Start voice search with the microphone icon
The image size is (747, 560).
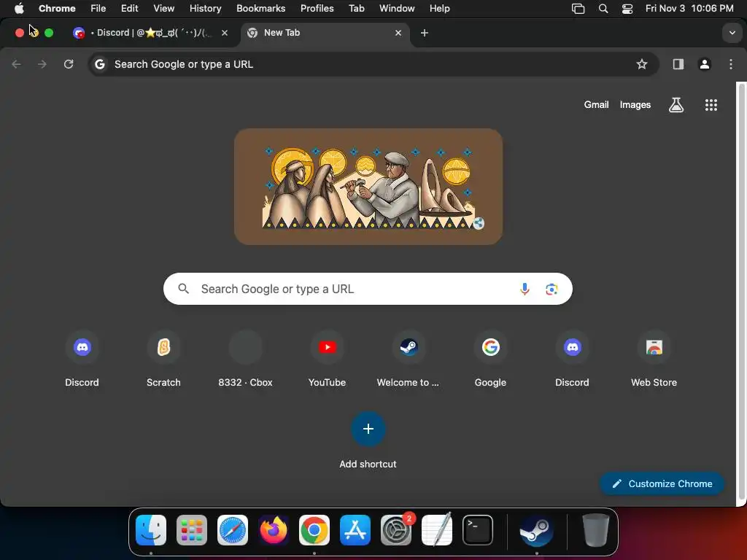525,289
